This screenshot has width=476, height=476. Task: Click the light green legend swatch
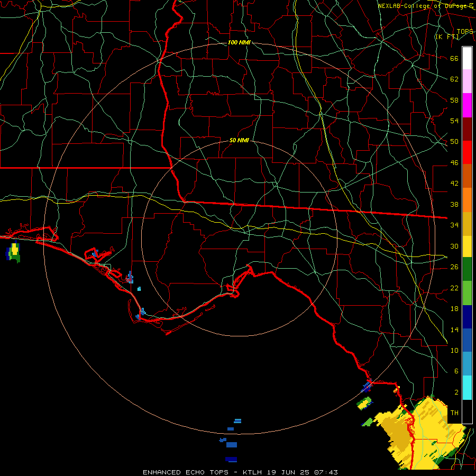coord(467,292)
